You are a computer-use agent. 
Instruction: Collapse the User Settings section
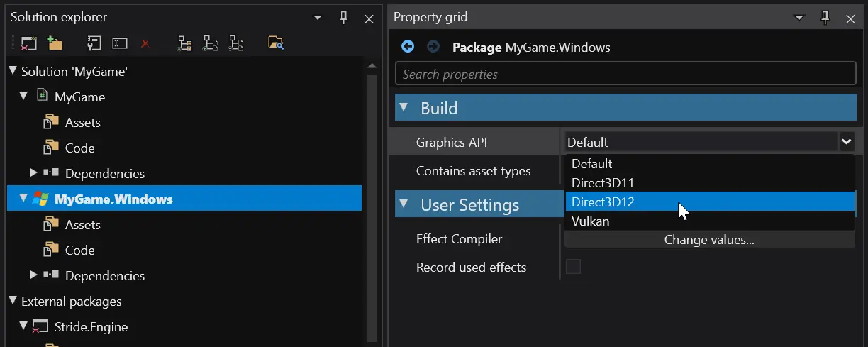[x=404, y=204]
